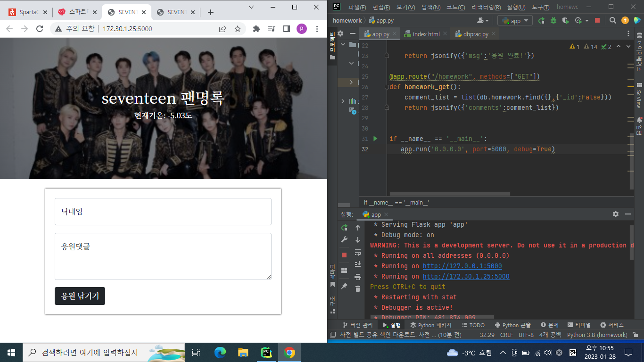Share this page from the address bar
The height and width of the screenshot is (362, 644).
click(223, 29)
